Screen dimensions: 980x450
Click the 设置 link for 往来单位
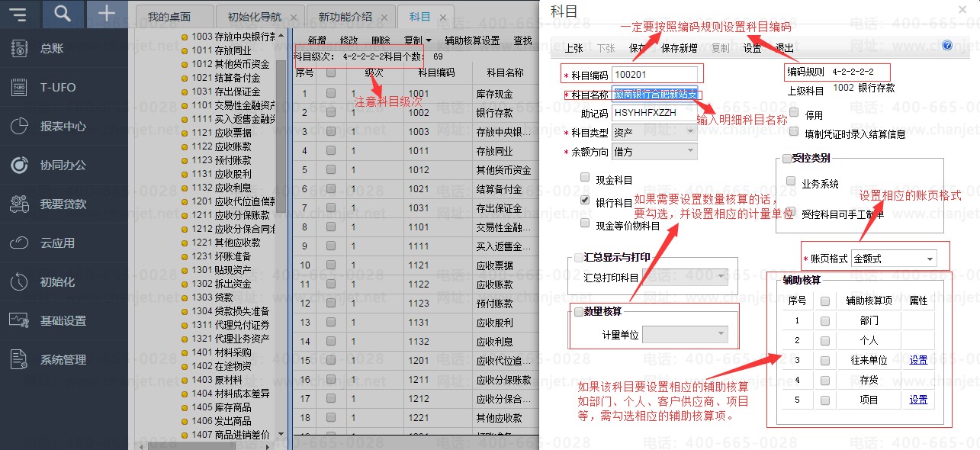click(x=918, y=360)
